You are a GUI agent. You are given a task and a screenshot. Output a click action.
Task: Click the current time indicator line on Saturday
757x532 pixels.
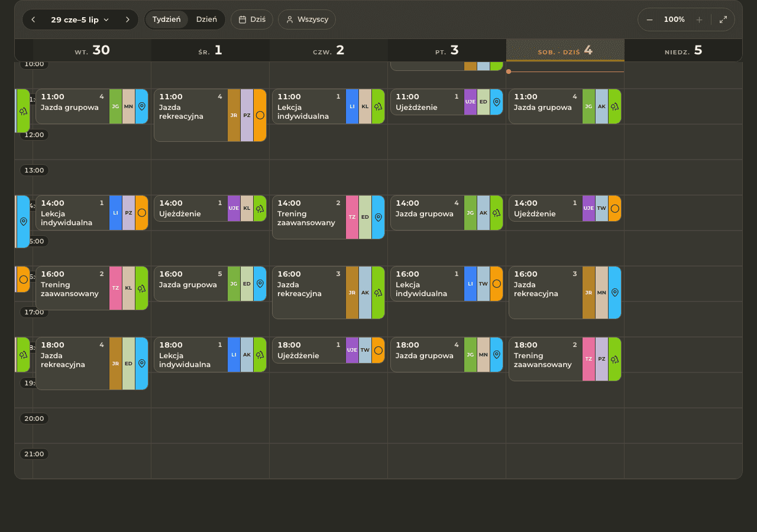click(x=565, y=72)
